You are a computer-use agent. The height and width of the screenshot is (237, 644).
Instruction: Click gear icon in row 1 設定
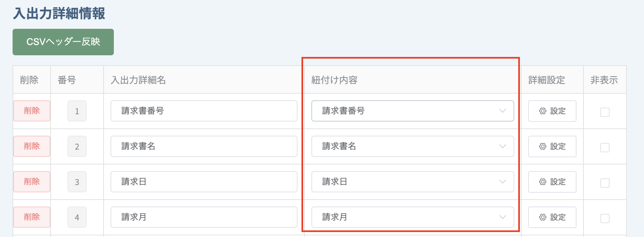tap(543, 111)
